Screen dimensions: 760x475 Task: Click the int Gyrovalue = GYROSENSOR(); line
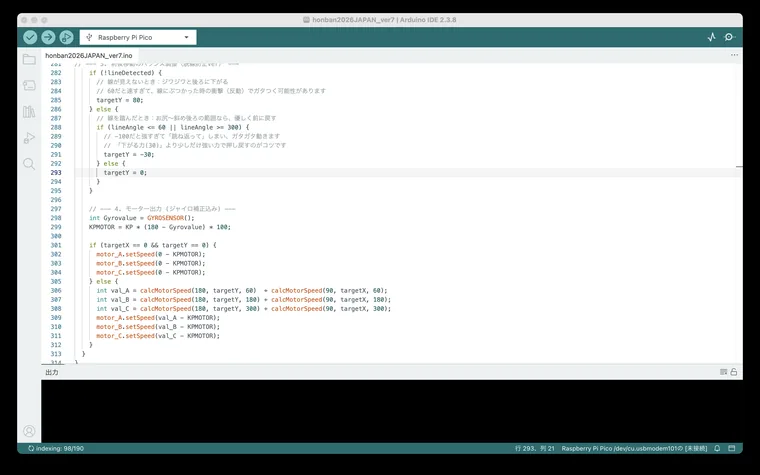tap(142, 218)
